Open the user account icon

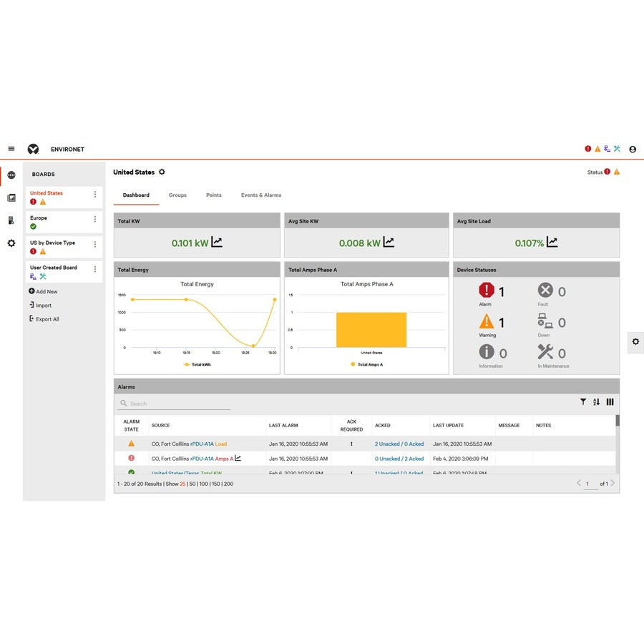(x=632, y=149)
